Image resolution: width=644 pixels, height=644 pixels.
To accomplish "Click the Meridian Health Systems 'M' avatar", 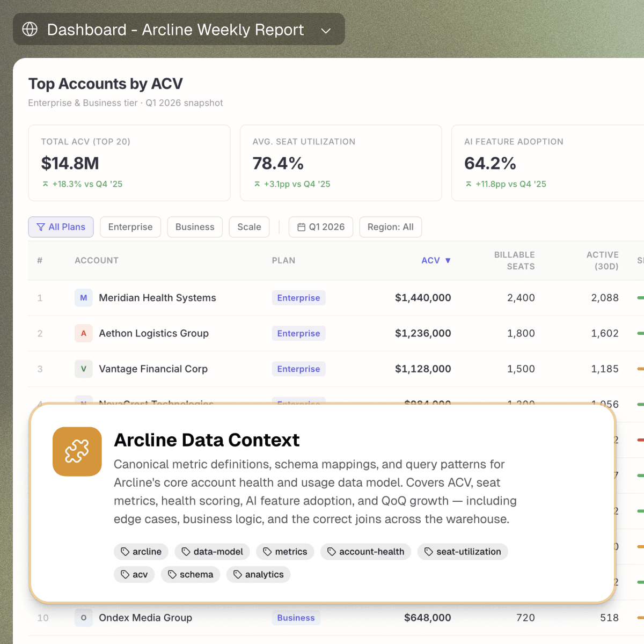I will tap(83, 298).
